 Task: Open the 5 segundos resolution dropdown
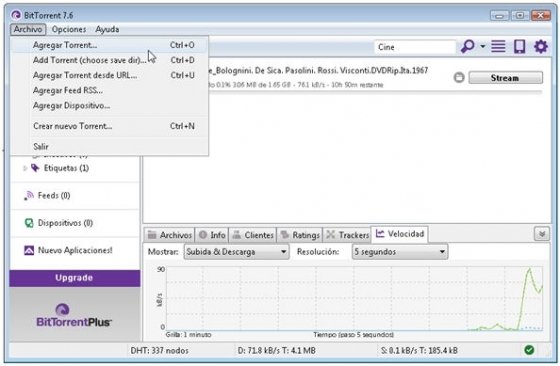click(400, 252)
